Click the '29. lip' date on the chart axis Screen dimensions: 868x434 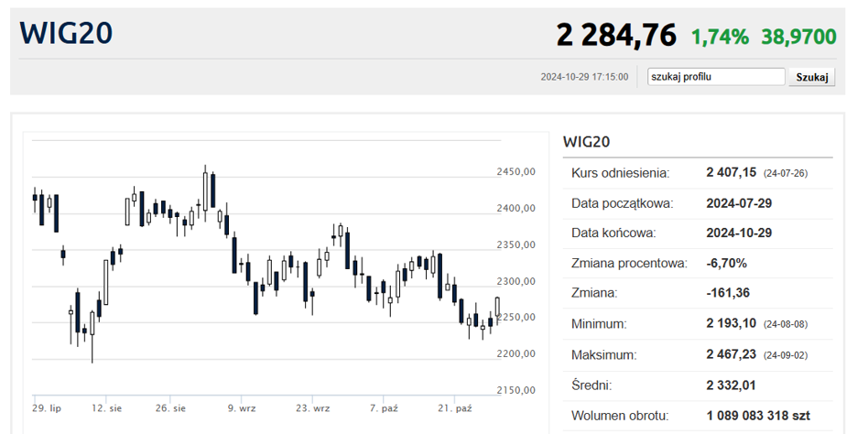tap(46, 407)
